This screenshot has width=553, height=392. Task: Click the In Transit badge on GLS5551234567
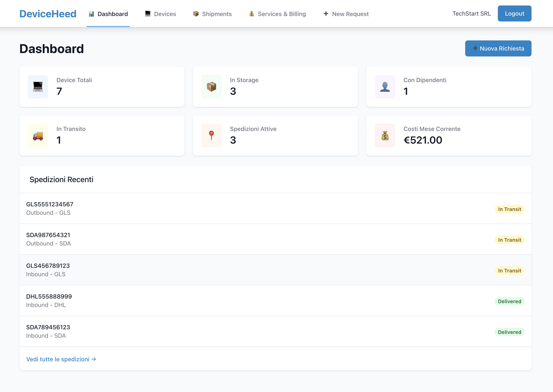pos(510,209)
